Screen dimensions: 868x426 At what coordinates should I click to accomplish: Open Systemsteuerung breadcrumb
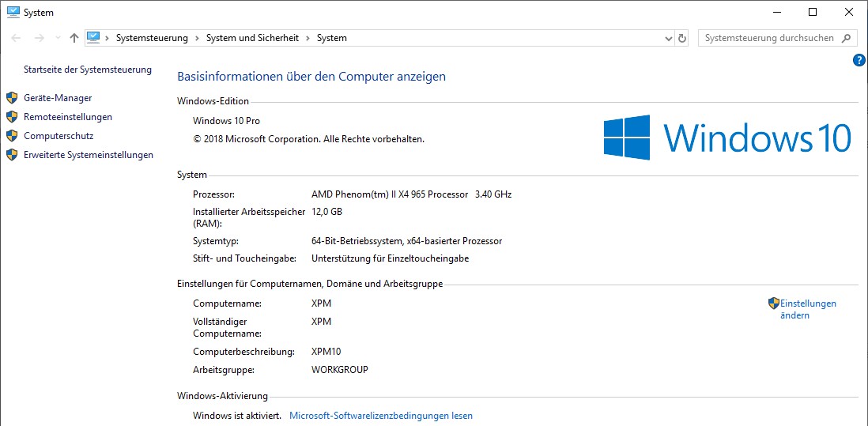point(152,38)
